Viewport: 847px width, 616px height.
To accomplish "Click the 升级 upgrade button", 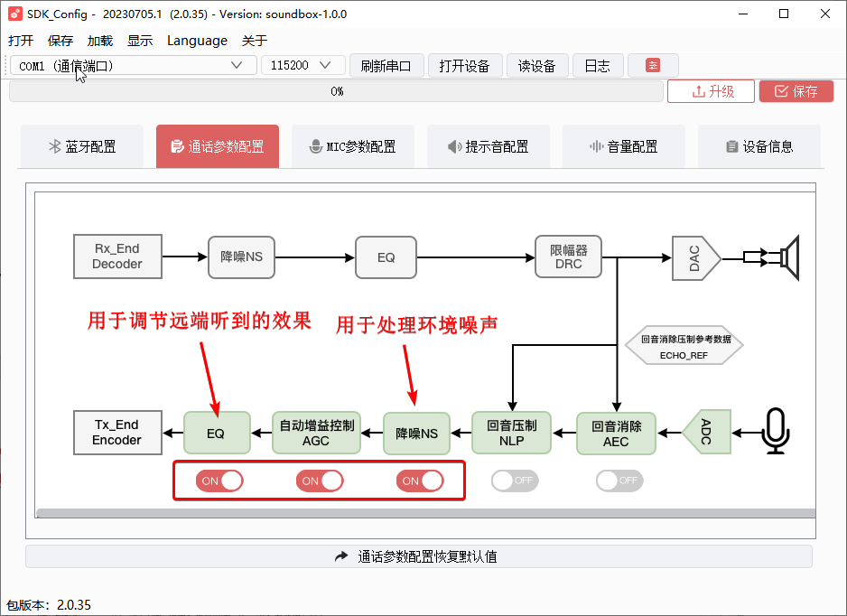I will pyautogui.click(x=711, y=91).
